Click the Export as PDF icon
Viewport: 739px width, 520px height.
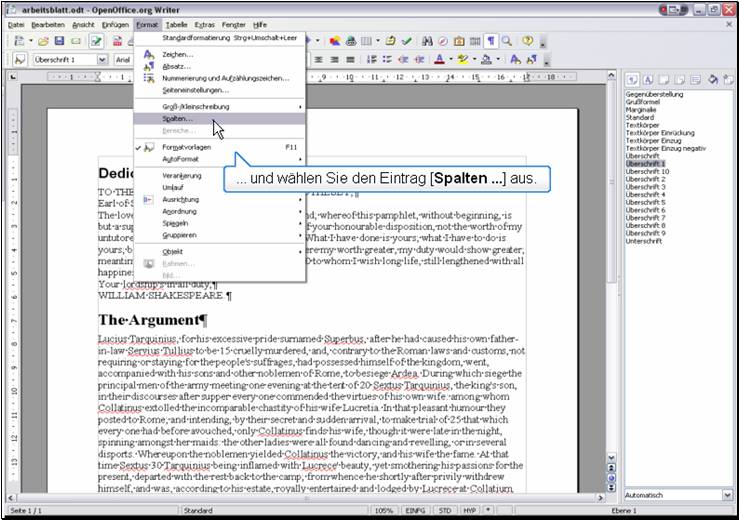point(117,41)
